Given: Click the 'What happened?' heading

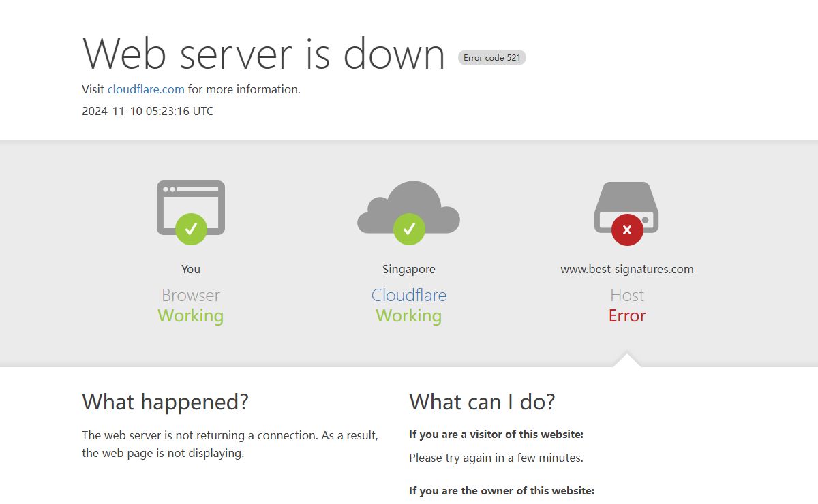Looking at the screenshot, I should (165, 402).
